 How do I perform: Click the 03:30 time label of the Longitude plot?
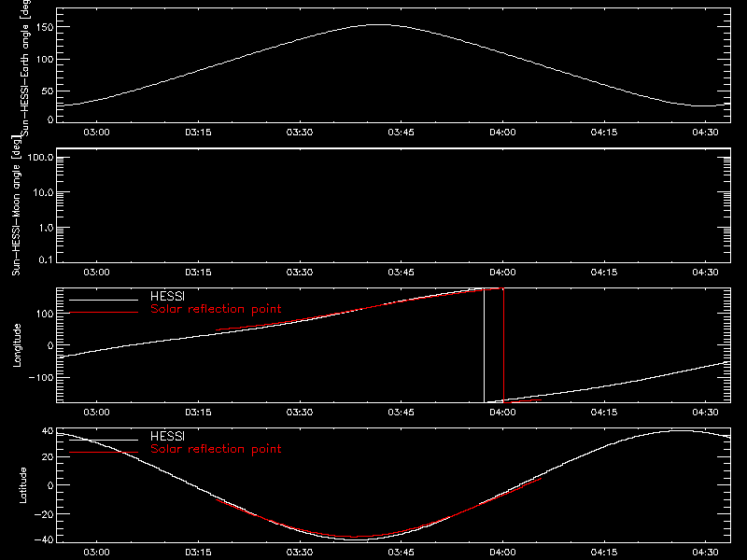pos(300,413)
